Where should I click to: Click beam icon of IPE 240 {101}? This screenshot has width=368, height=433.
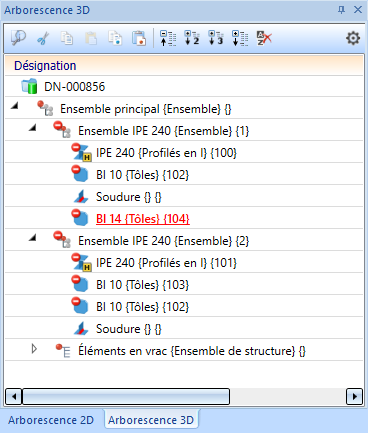click(81, 262)
